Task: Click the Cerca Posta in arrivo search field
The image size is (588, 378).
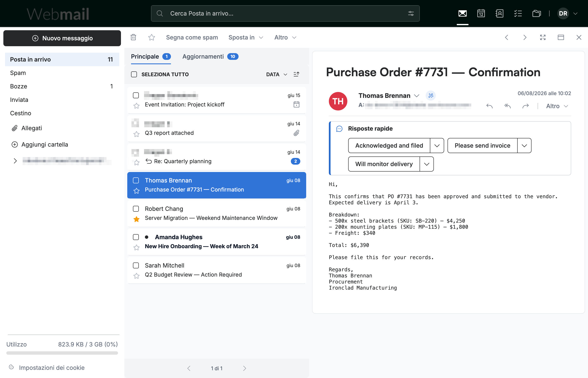Action: 285,13
